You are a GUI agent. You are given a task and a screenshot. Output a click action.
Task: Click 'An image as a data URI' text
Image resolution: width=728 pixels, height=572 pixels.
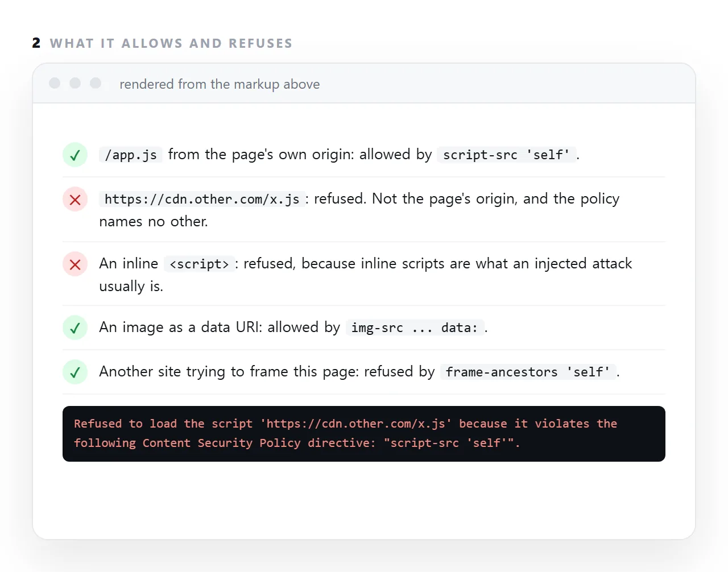180,327
